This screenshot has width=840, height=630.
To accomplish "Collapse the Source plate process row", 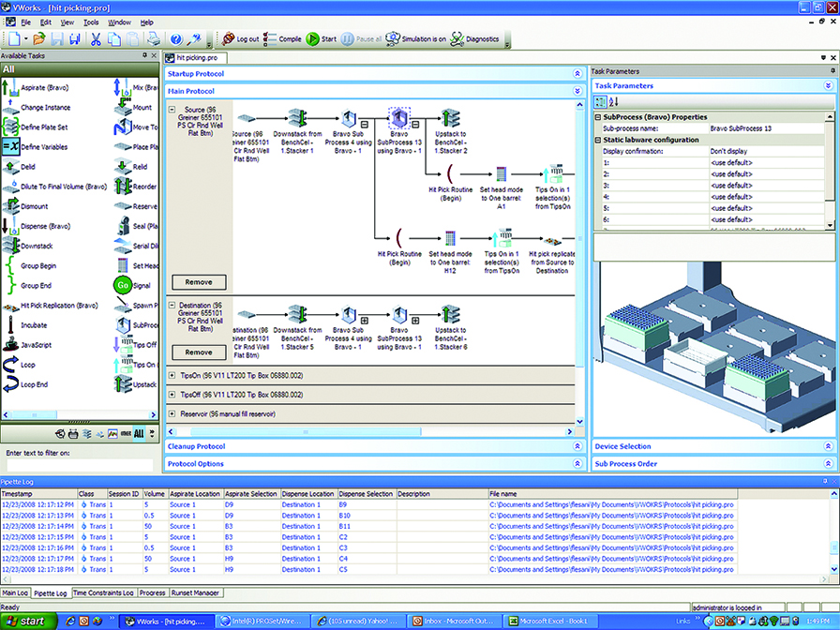I will coord(172,110).
